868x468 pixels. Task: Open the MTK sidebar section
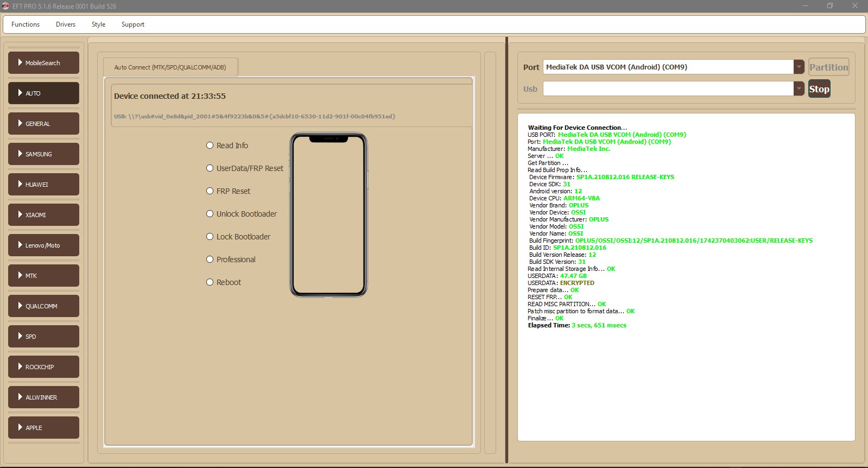tap(43, 276)
